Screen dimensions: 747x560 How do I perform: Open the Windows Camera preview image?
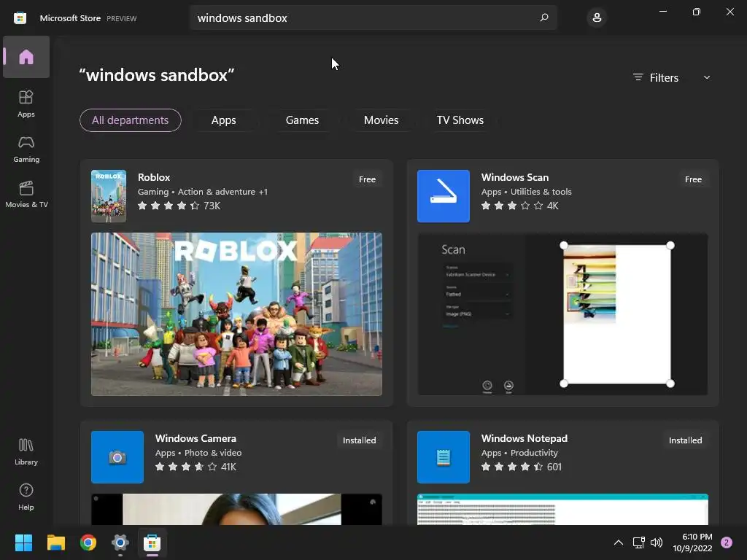coord(236,509)
